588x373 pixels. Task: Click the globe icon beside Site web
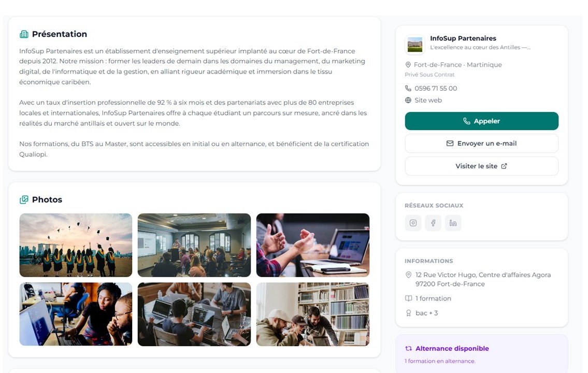coord(408,101)
